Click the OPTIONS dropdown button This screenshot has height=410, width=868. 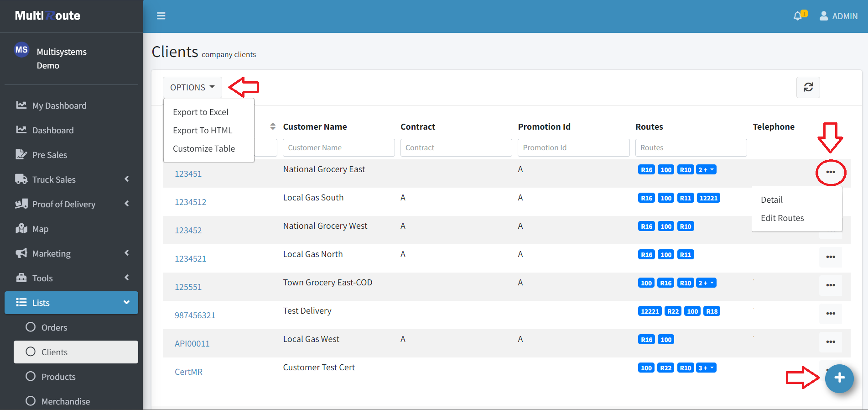(192, 87)
